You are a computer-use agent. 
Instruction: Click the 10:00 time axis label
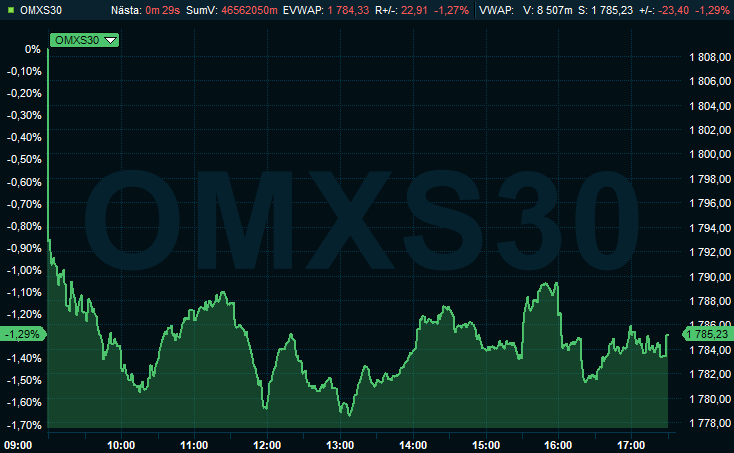click(121, 445)
